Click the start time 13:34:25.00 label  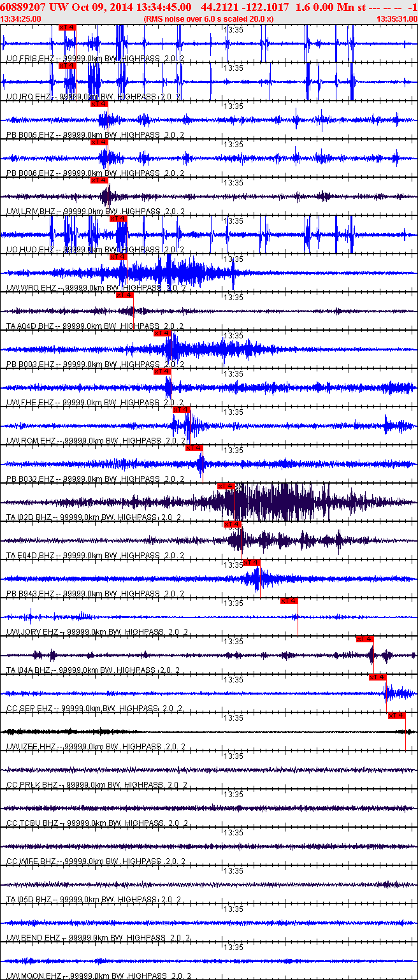pyautogui.click(x=21, y=19)
